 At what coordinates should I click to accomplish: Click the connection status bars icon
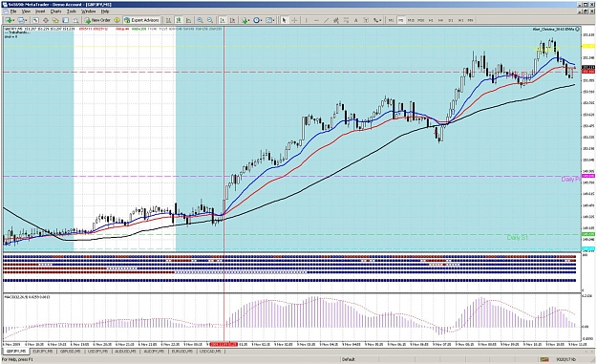[x=544, y=359]
